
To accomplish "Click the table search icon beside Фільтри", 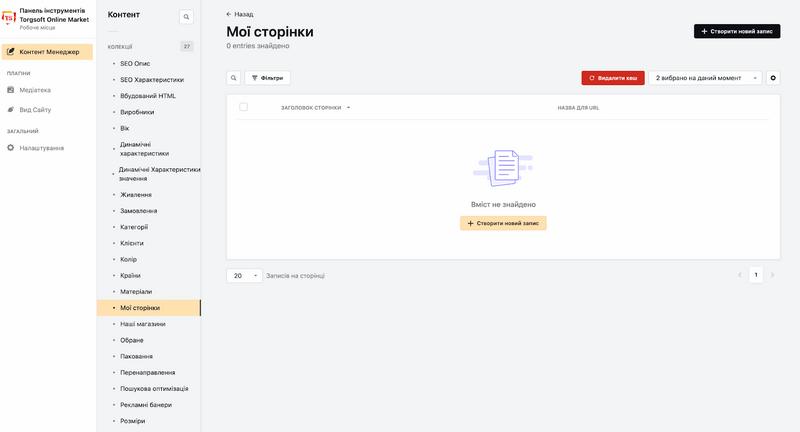I will (233, 78).
